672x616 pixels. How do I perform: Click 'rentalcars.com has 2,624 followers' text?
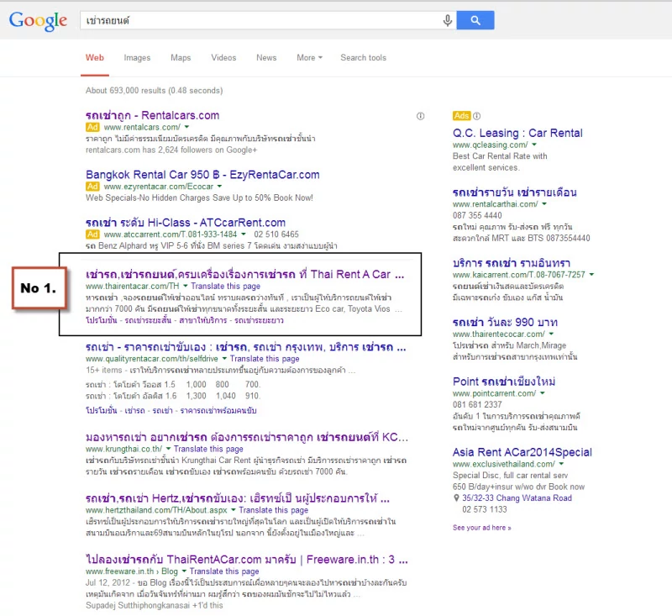click(171, 150)
